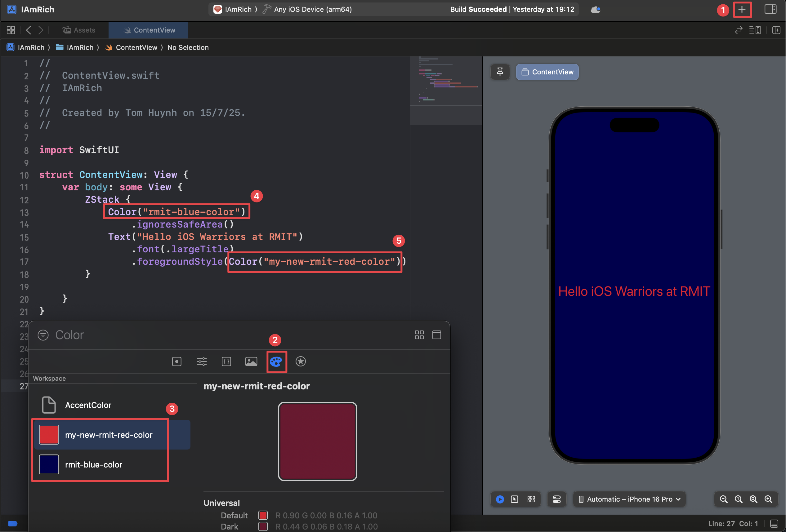Select the ContentView editor tab
The image size is (786, 532).
tap(148, 30)
